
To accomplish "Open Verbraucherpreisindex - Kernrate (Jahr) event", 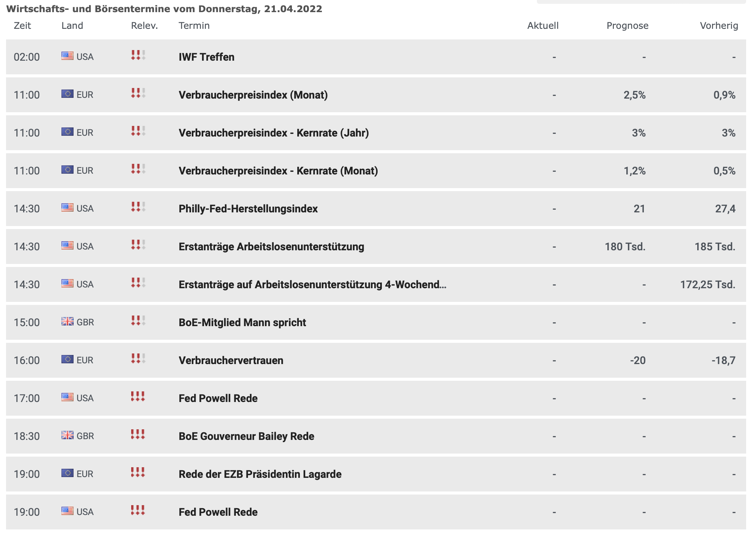I will coord(273,133).
